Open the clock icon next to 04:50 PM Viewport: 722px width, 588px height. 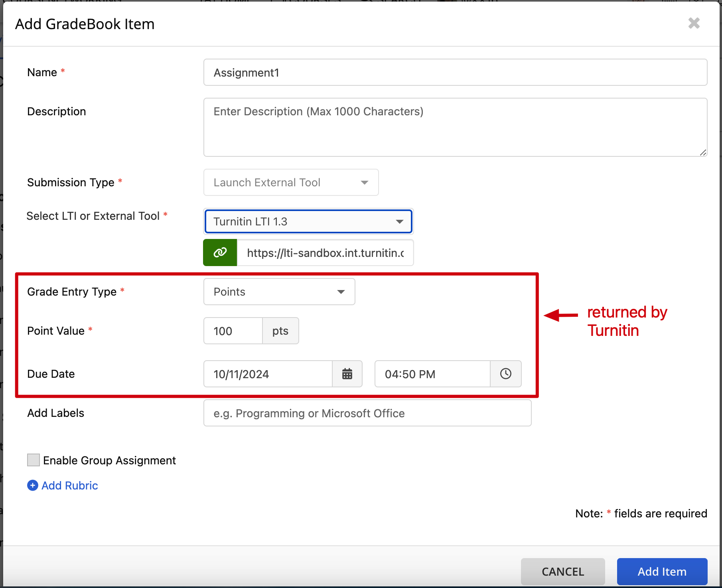506,374
